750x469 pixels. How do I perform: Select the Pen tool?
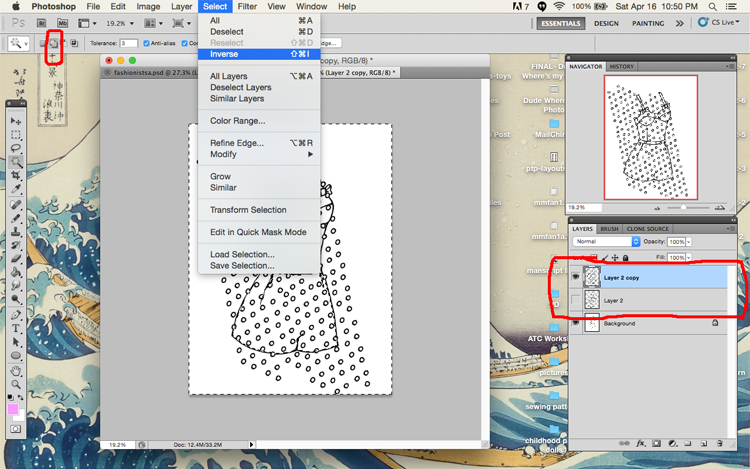16,315
